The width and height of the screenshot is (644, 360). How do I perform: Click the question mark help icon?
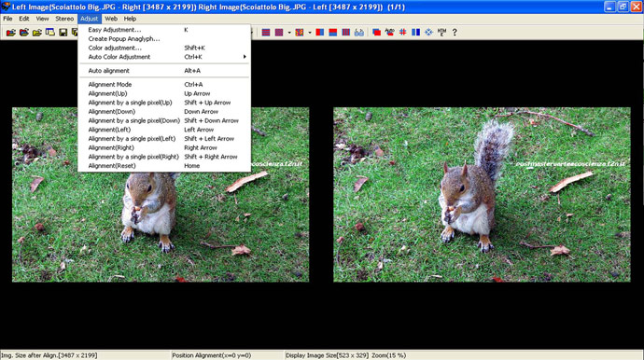coord(455,33)
